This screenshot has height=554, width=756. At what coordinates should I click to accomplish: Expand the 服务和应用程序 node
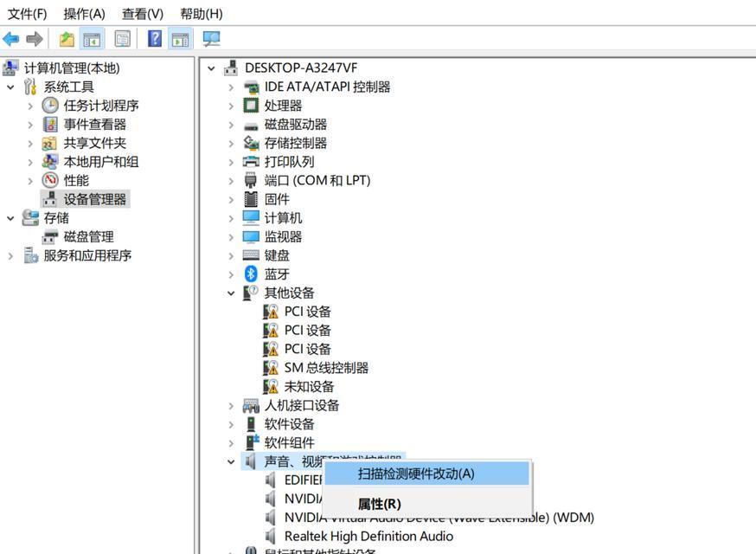pos(10,255)
